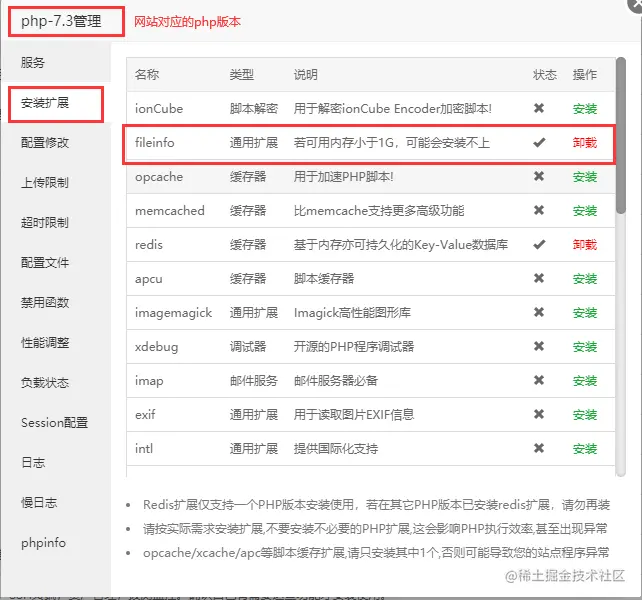Viewport: 642px width, 600px height.
Task: Close the php management dialog
Action: (636, 4)
